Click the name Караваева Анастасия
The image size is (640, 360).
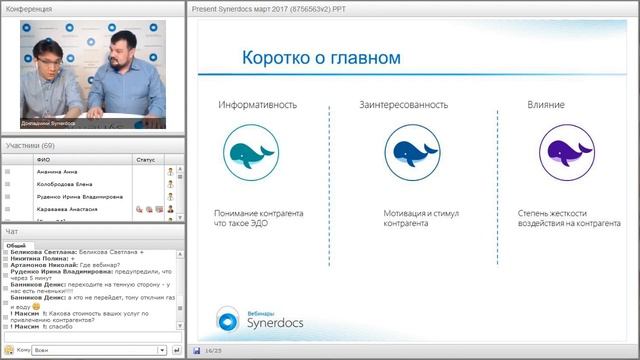click(67, 209)
